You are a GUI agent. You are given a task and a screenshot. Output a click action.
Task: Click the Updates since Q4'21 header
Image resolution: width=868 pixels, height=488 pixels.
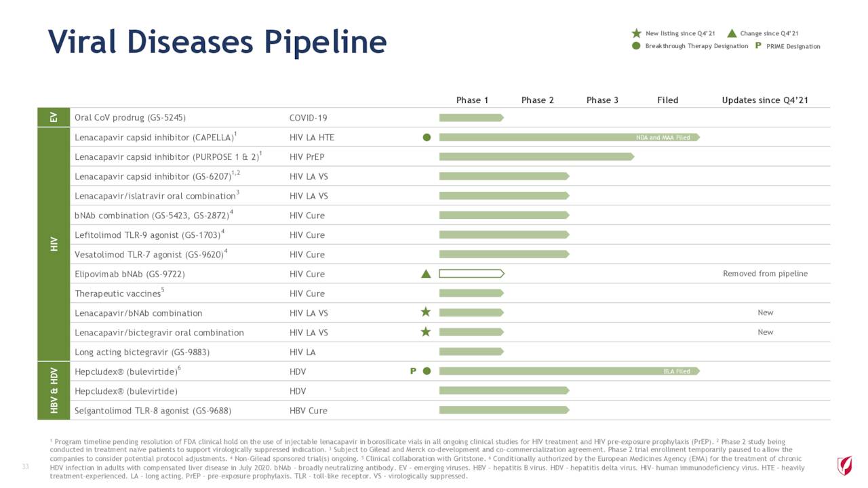coord(765,100)
